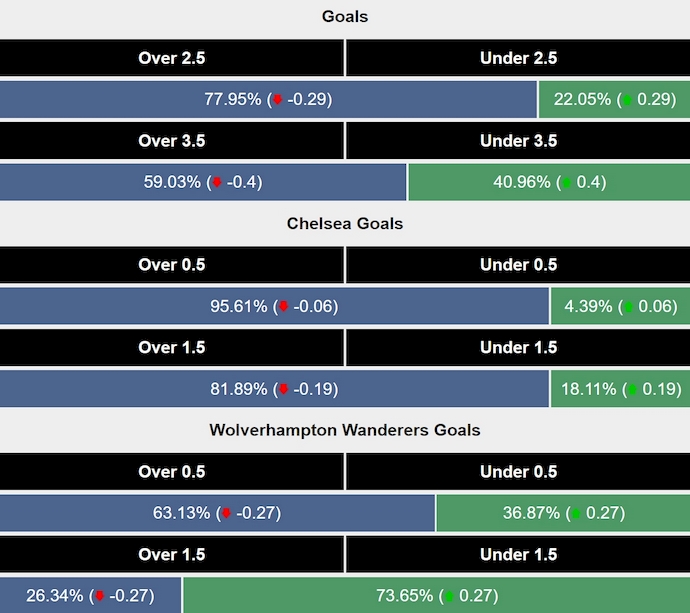Click the Chelsea Goals section title

point(345,223)
